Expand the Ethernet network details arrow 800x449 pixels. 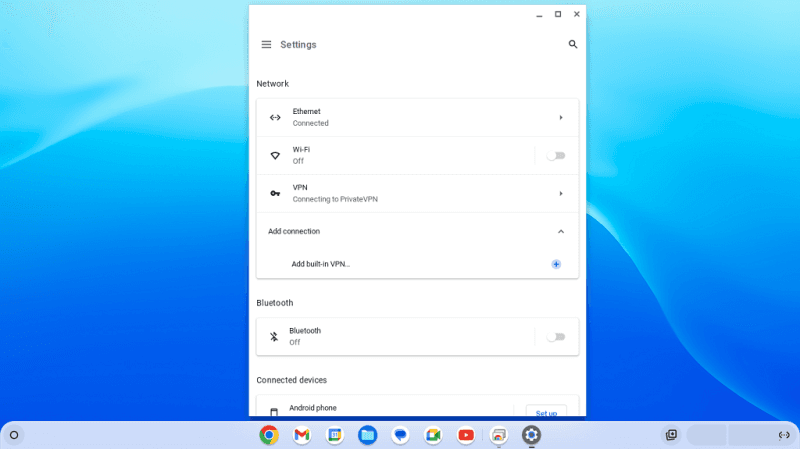click(561, 118)
